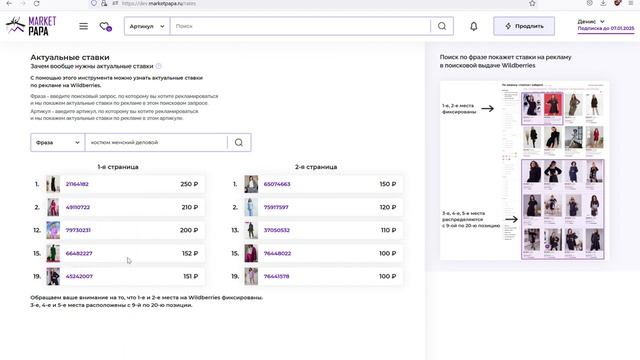Click the "152 ₽" bid value
Screen dimensions: 640x360
190,253
